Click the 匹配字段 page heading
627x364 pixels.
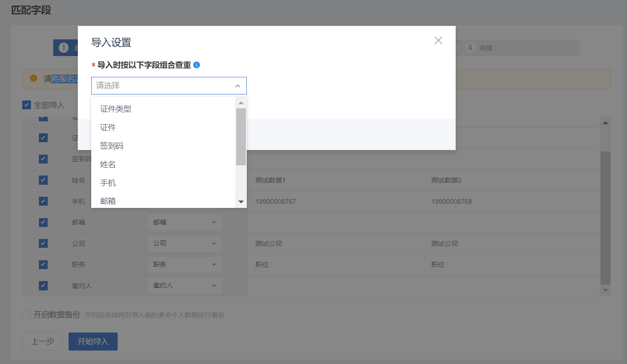pyautogui.click(x=31, y=10)
